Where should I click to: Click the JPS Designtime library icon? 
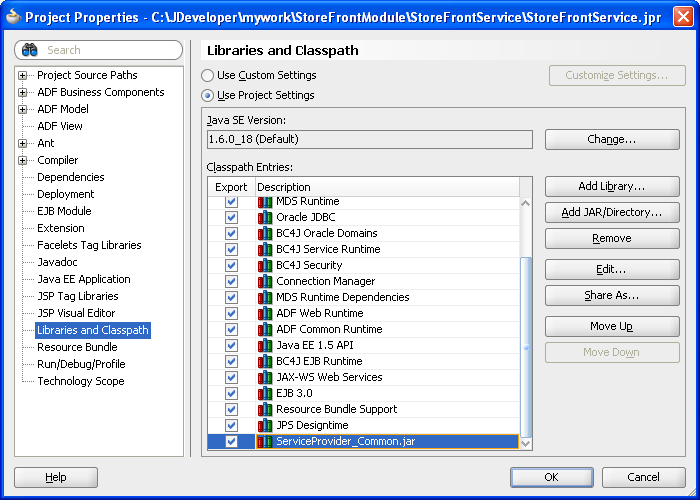265,425
